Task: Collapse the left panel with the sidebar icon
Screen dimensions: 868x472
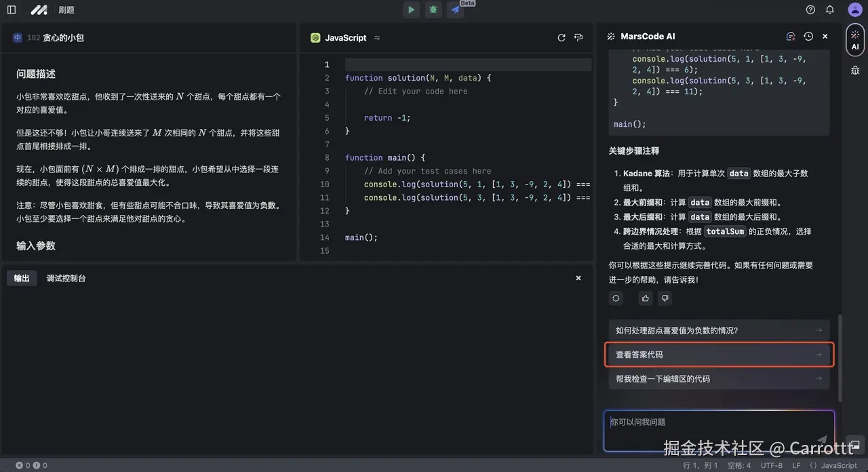Action: point(11,9)
